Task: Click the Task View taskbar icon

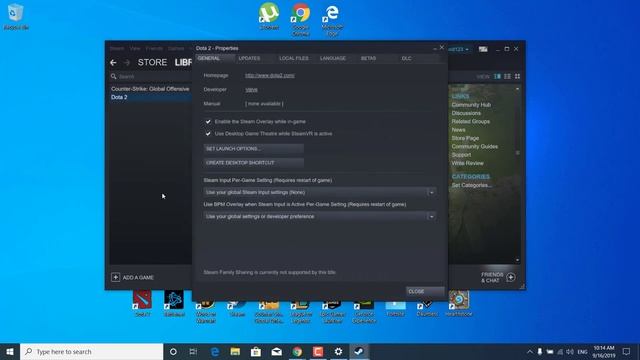Action: (193, 351)
